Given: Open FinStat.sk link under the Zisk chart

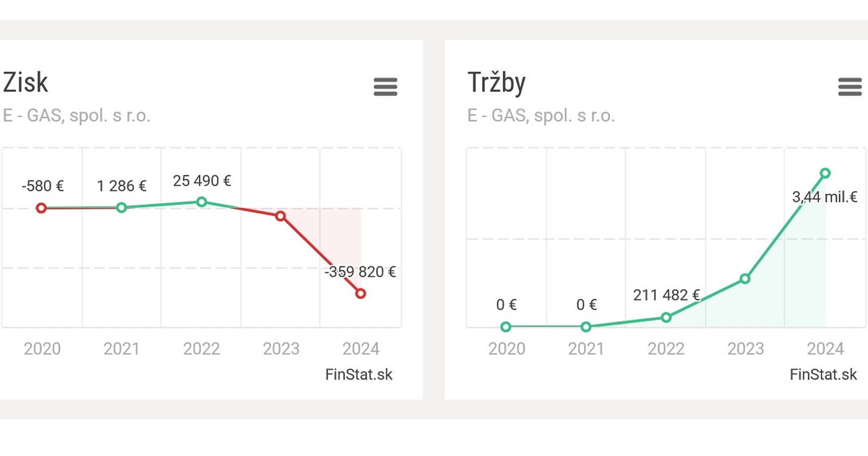Looking at the screenshot, I should (359, 375).
